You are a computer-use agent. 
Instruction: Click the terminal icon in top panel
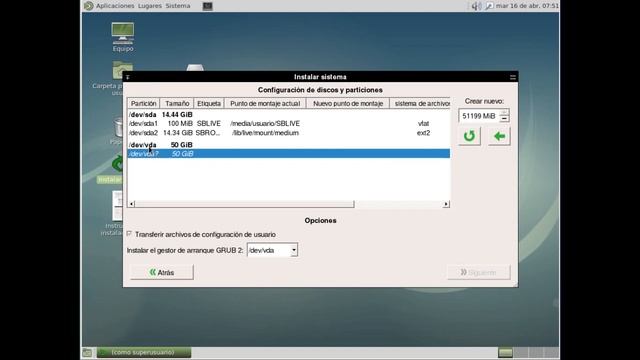point(207,6)
